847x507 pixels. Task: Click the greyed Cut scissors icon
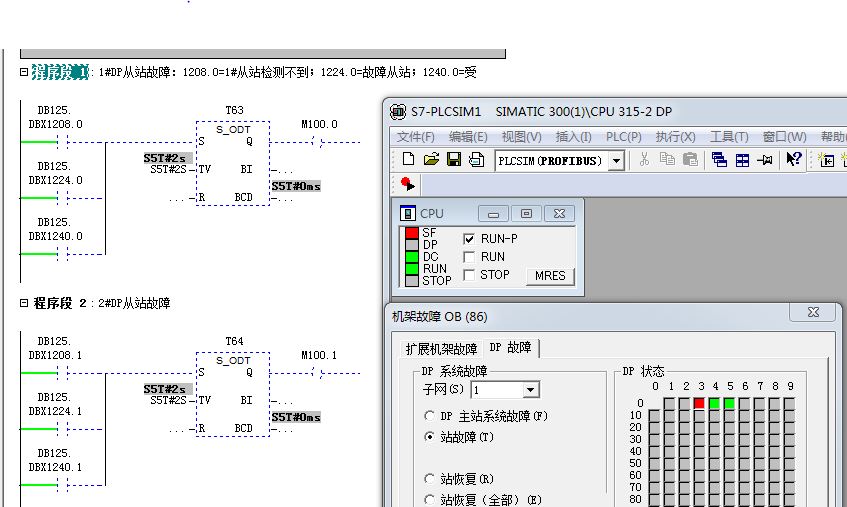[644, 159]
